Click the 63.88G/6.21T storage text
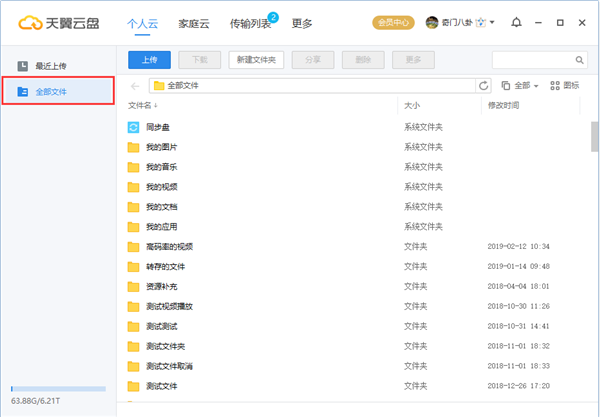This screenshot has width=600, height=417. tap(35, 401)
